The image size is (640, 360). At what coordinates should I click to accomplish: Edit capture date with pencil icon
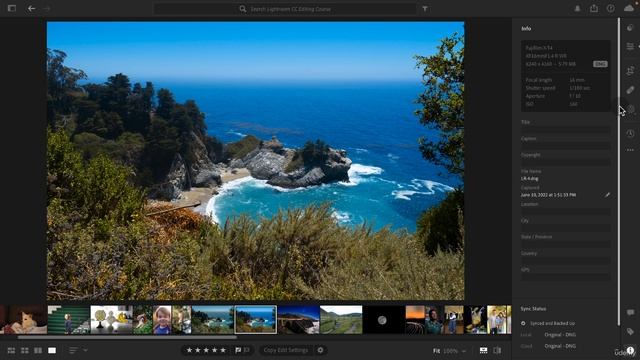[x=607, y=195]
